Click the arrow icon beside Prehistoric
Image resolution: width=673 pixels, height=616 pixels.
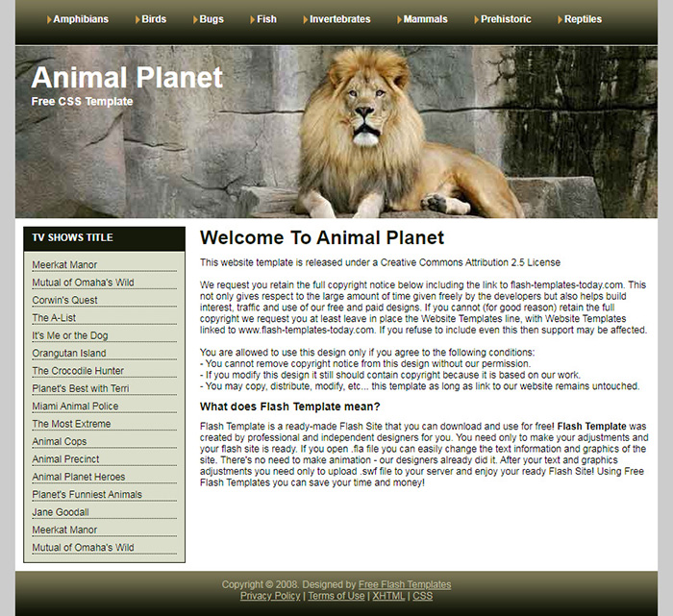(477, 20)
